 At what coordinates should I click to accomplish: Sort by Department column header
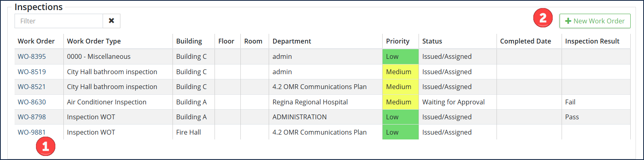click(292, 41)
